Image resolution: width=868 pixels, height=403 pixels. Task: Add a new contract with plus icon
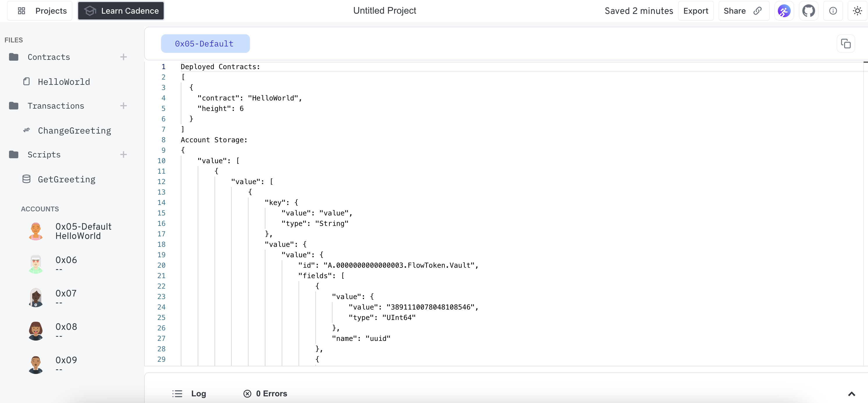click(123, 57)
